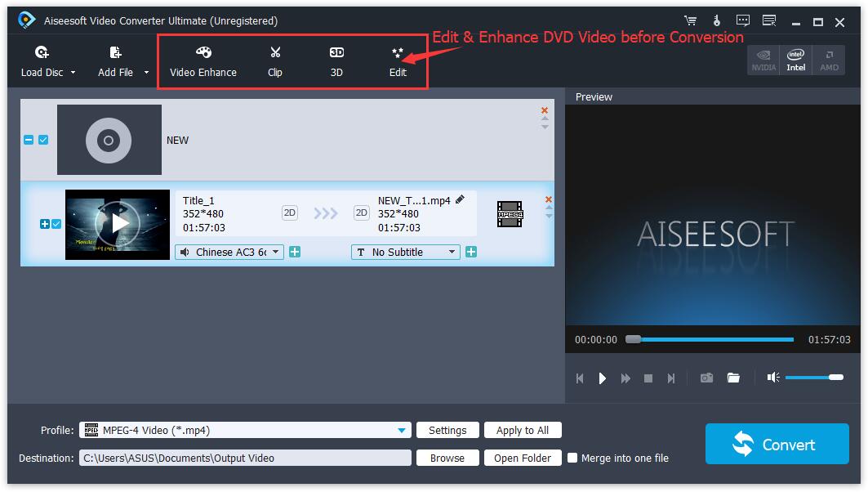Image resolution: width=868 pixels, height=492 pixels.
Task: Expand the Profile format dropdown
Action: tap(402, 431)
